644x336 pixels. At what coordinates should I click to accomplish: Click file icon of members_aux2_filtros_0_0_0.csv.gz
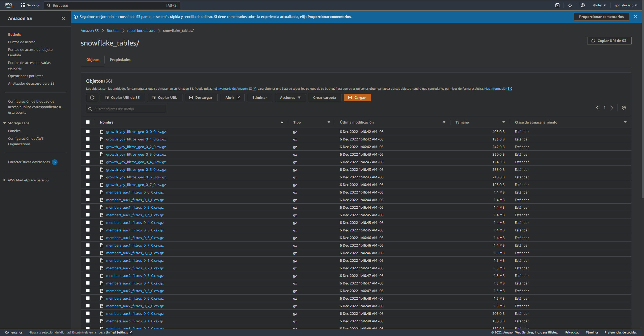[x=102, y=253]
